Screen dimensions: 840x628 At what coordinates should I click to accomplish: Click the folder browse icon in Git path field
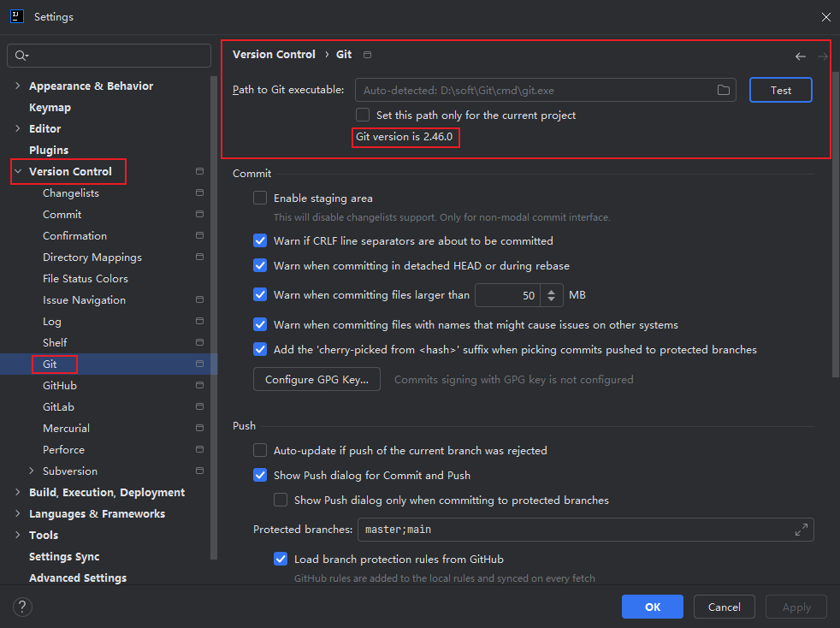pyautogui.click(x=723, y=90)
